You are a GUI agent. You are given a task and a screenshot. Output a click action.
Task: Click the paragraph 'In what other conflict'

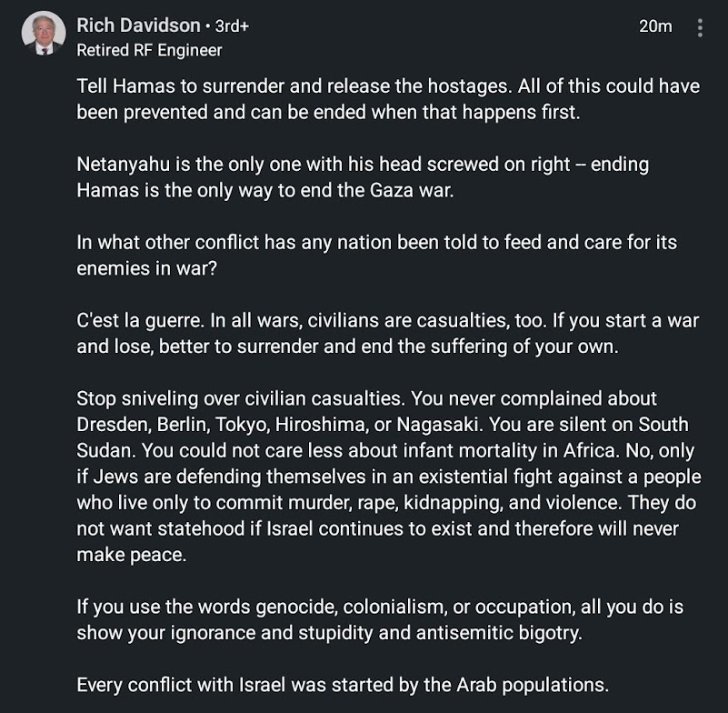click(x=376, y=255)
